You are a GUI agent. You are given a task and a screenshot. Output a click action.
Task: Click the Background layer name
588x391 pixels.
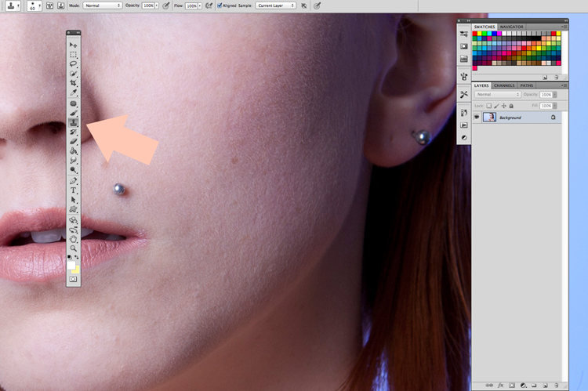coord(510,118)
